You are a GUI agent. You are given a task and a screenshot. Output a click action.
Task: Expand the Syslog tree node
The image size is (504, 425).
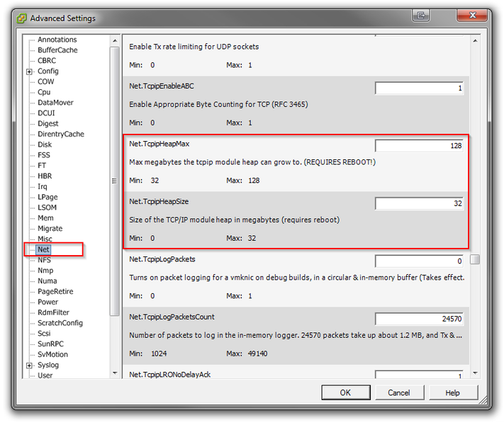click(x=29, y=365)
